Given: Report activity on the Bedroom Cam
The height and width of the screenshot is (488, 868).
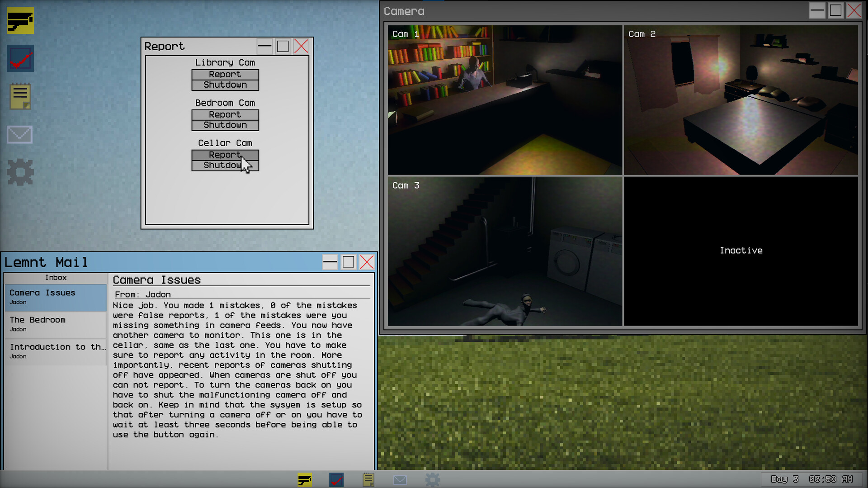Looking at the screenshot, I should pos(225,114).
